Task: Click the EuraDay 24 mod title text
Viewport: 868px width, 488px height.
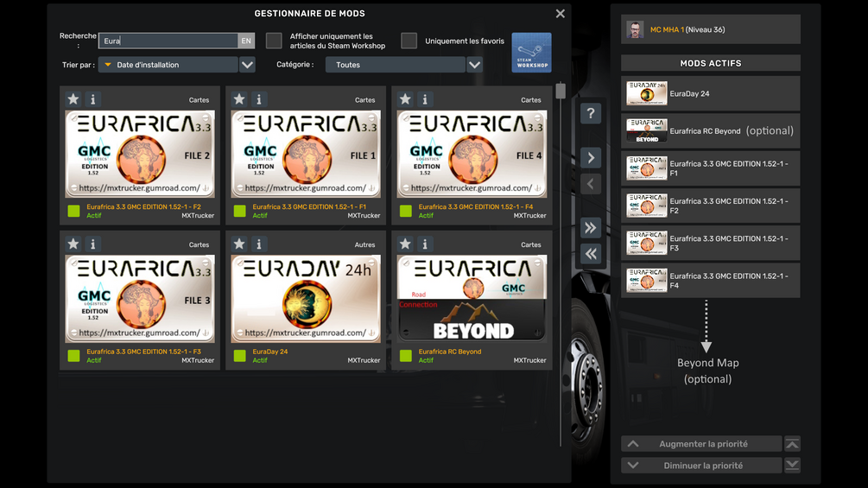Action: [270, 352]
